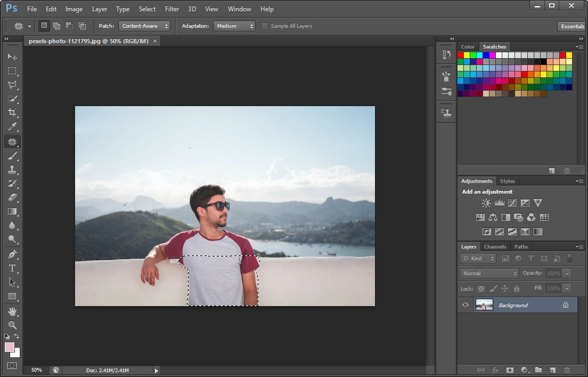Screen dimensions: 588x377
Task: Open the Adaptation Medium dropdown
Action: pos(234,26)
